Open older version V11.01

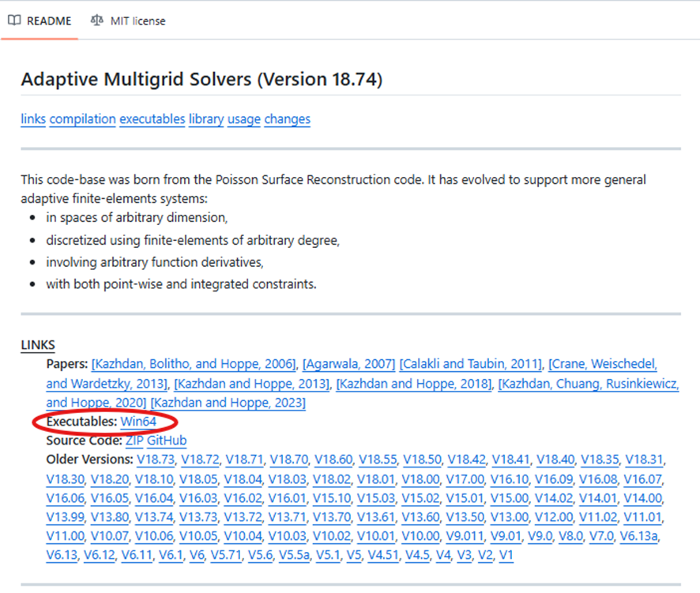[x=642, y=518]
